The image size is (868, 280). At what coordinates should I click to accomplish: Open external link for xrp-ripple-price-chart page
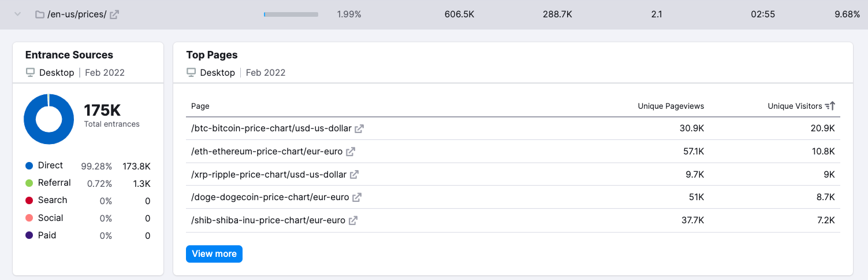coord(355,174)
